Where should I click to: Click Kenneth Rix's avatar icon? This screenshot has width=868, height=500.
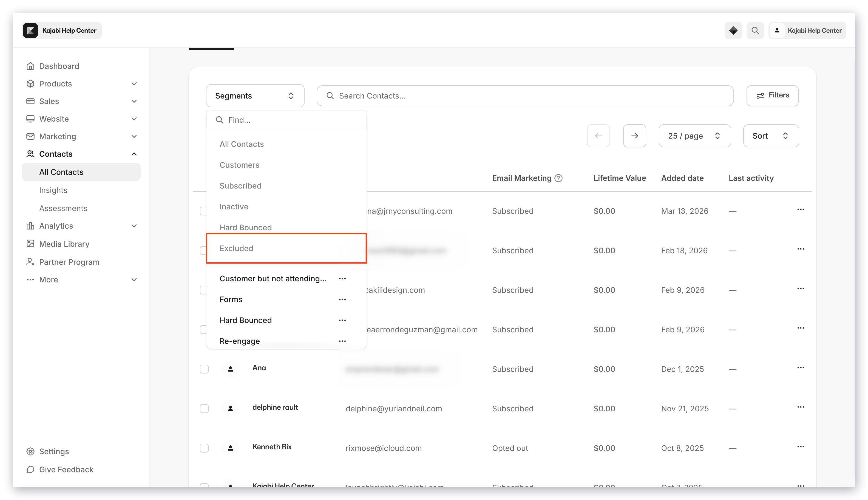pos(231,448)
